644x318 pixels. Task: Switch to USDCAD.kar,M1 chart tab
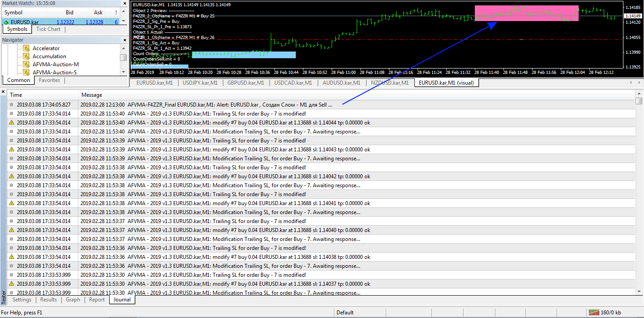(292, 82)
